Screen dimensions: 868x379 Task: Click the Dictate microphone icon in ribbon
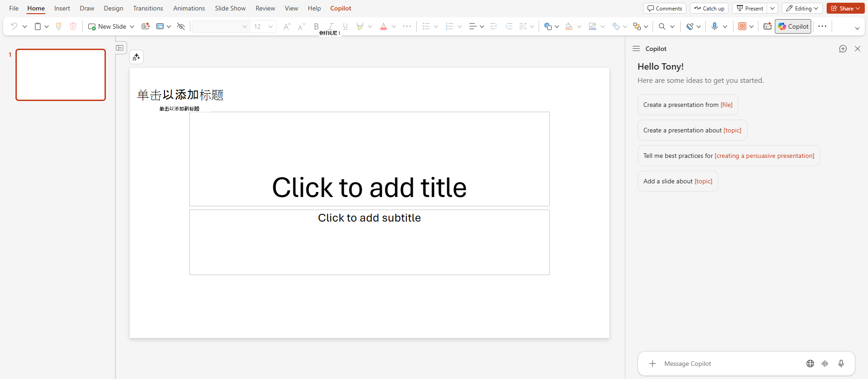click(x=714, y=26)
